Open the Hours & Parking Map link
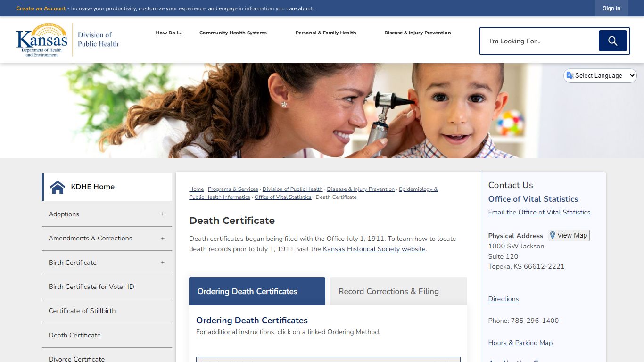 [520, 343]
